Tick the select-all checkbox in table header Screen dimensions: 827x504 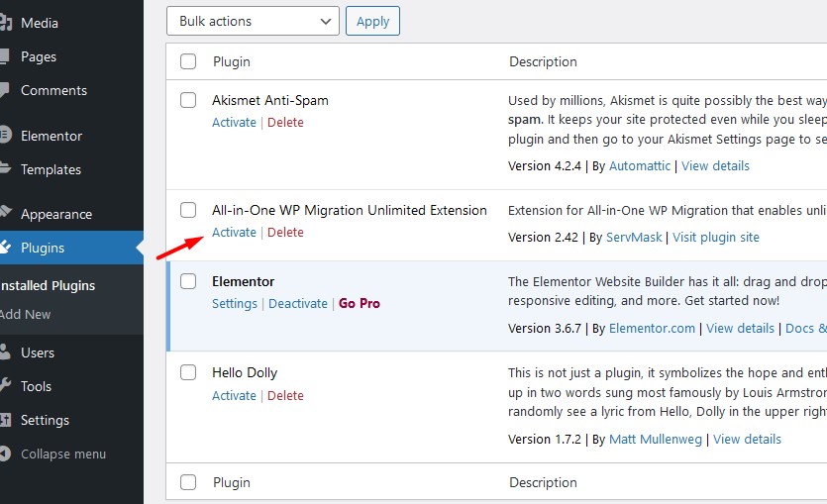(188, 61)
